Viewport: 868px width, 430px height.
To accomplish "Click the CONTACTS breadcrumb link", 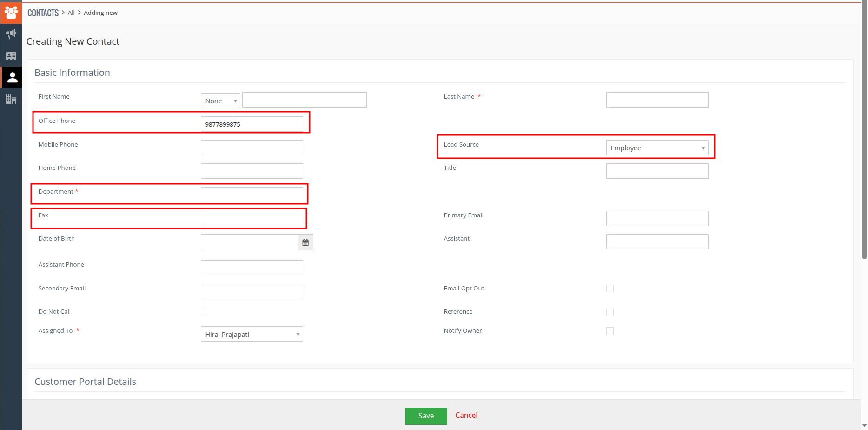I will point(43,13).
